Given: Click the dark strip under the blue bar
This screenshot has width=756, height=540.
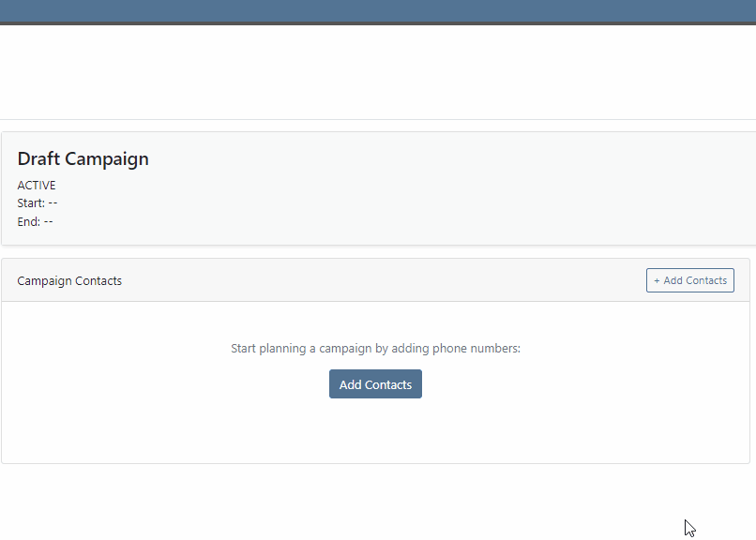Looking at the screenshot, I should (x=378, y=23).
